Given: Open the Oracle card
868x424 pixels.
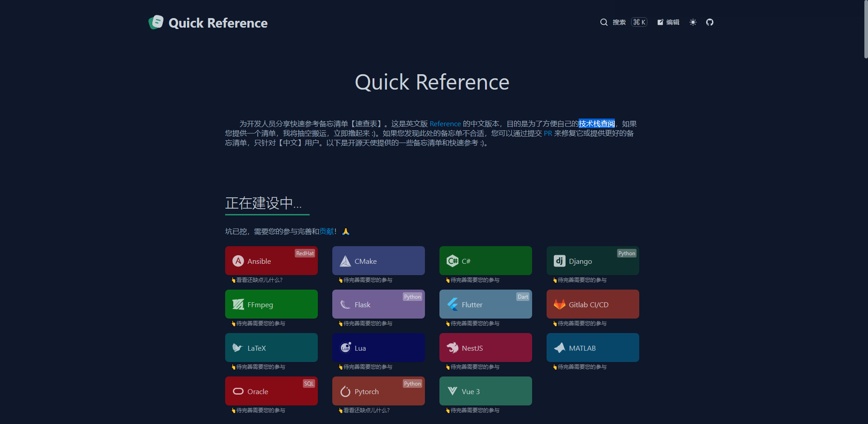Looking at the screenshot, I should (271, 391).
